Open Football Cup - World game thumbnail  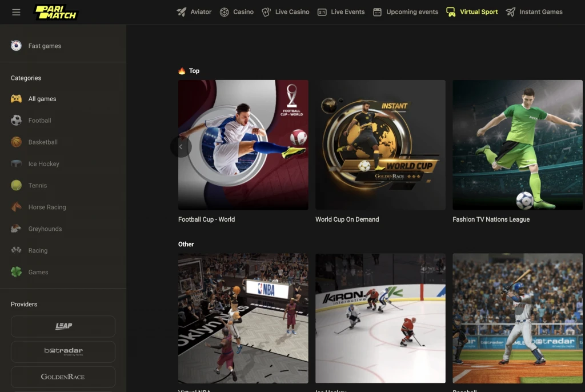pyautogui.click(x=243, y=145)
